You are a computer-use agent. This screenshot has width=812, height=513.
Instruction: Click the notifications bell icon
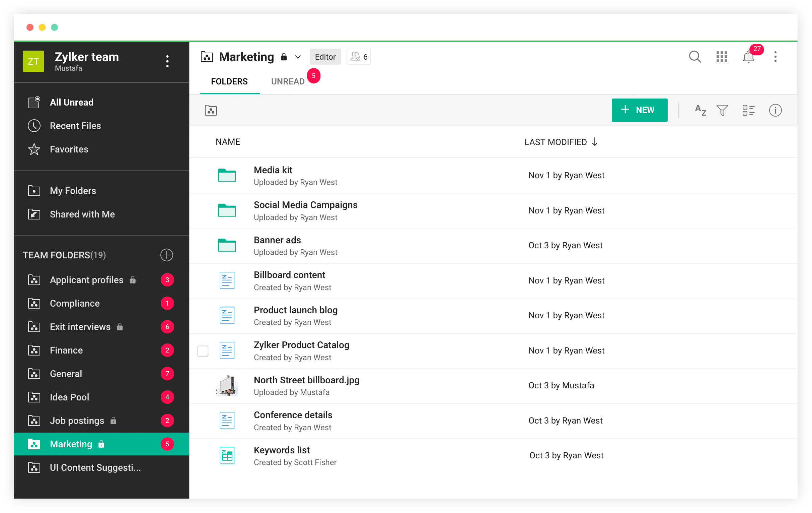point(748,57)
